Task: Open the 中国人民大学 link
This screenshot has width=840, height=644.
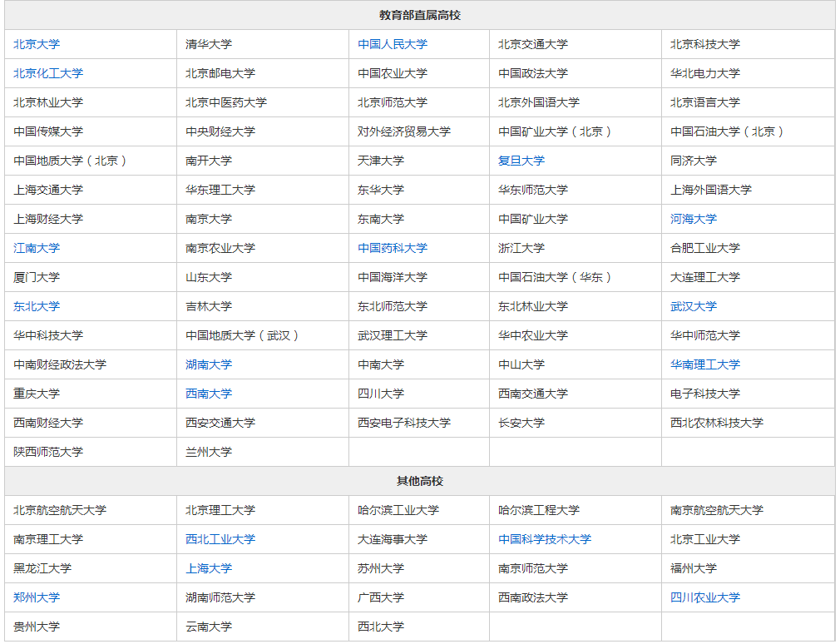Action: (393, 44)
